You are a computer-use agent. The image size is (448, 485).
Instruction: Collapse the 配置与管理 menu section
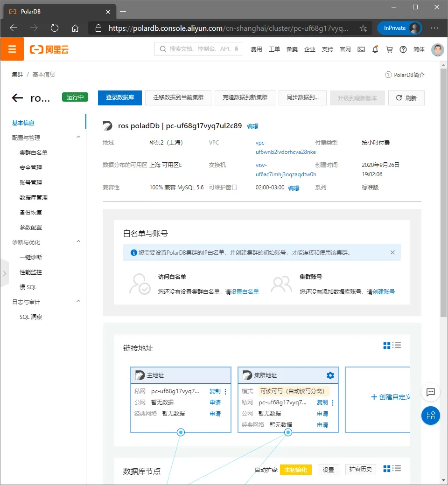(79, 137)
